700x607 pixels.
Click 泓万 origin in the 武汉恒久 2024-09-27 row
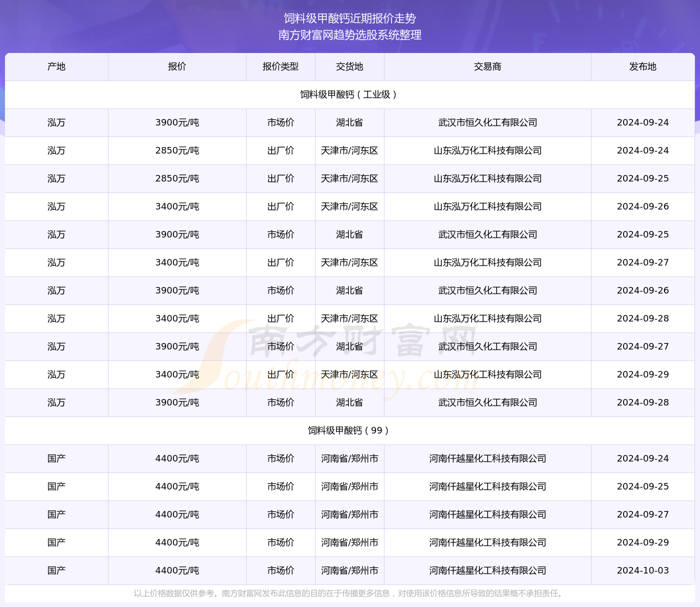(56, 346)
